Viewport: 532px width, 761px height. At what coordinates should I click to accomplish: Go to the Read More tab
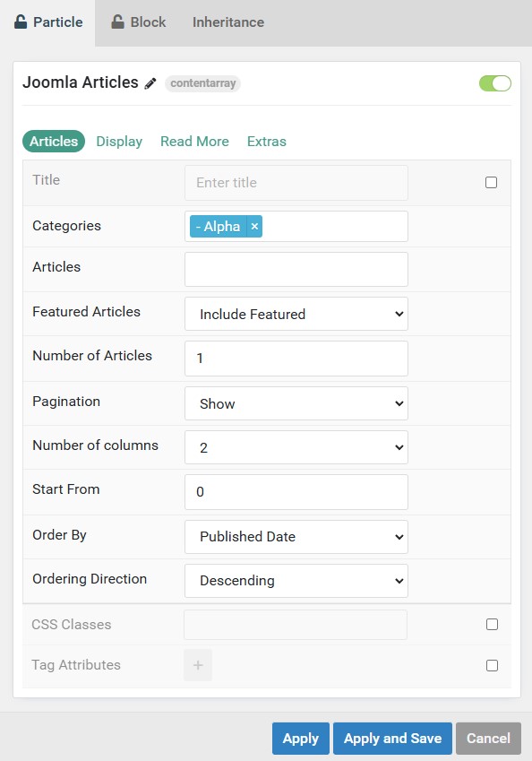[x=194, y=142]
